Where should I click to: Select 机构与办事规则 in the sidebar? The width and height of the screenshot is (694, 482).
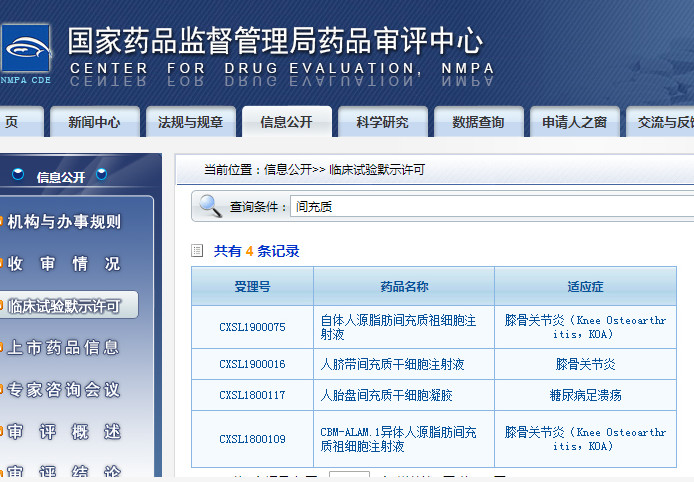tap(64, 221)
